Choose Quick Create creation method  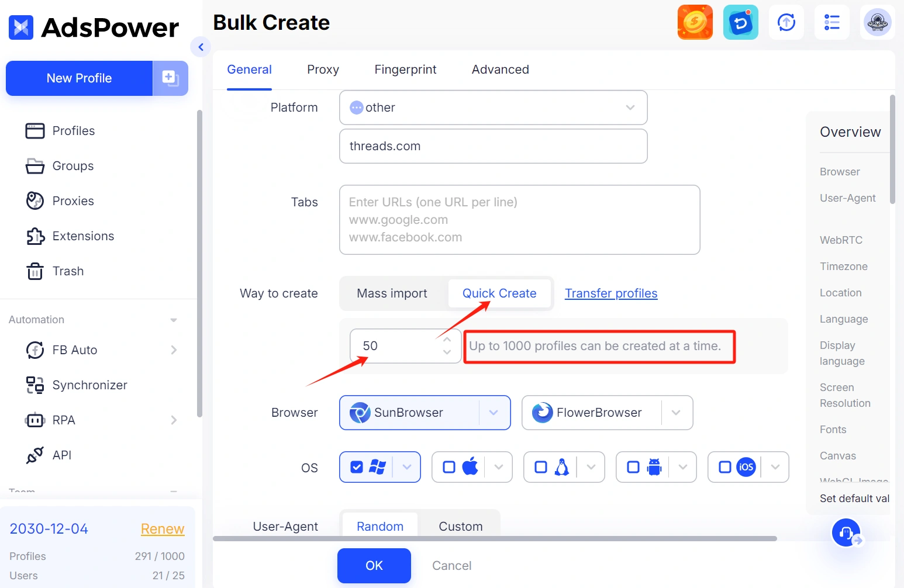499,293
